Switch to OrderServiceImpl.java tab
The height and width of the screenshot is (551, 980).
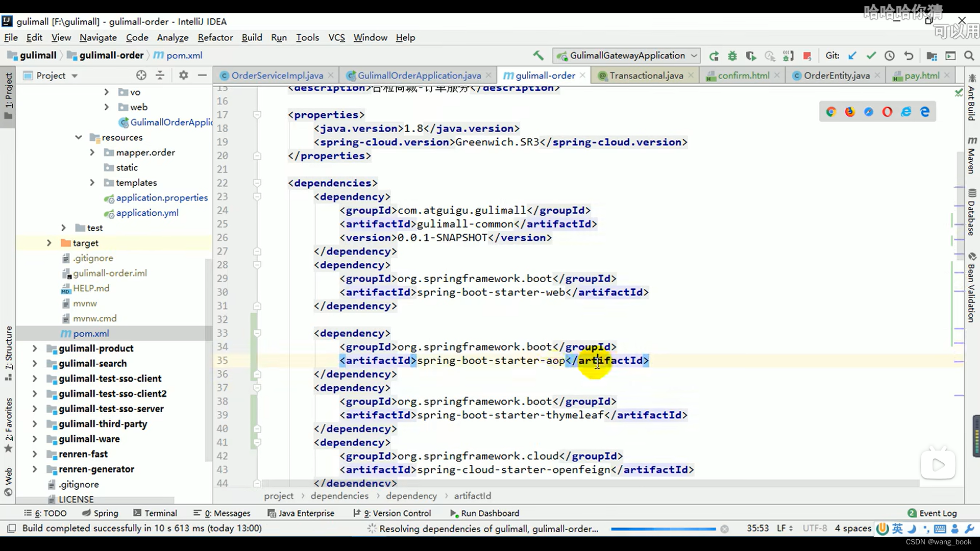[277, 76]
